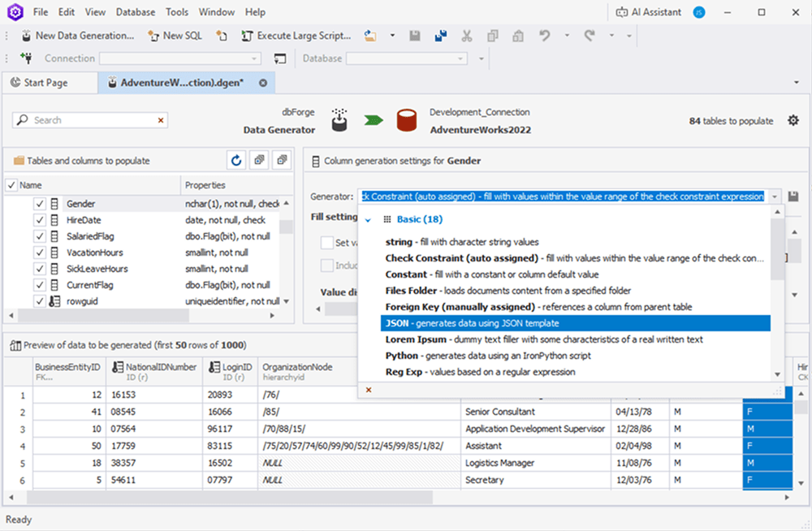The width and height of the screenshot is (812, 531).
Task: Click the Save disk icon in toolbar
Action: tap(415, 36)
